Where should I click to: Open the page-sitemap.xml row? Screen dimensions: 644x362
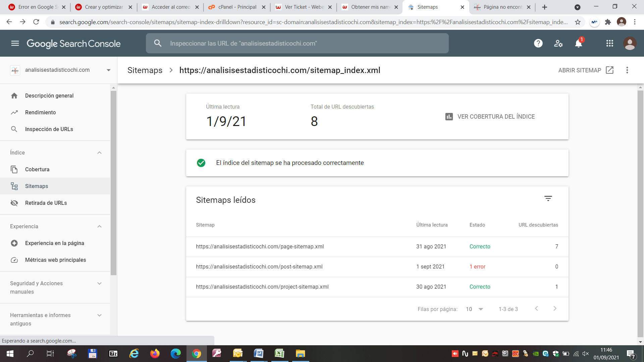click(377, 247)
